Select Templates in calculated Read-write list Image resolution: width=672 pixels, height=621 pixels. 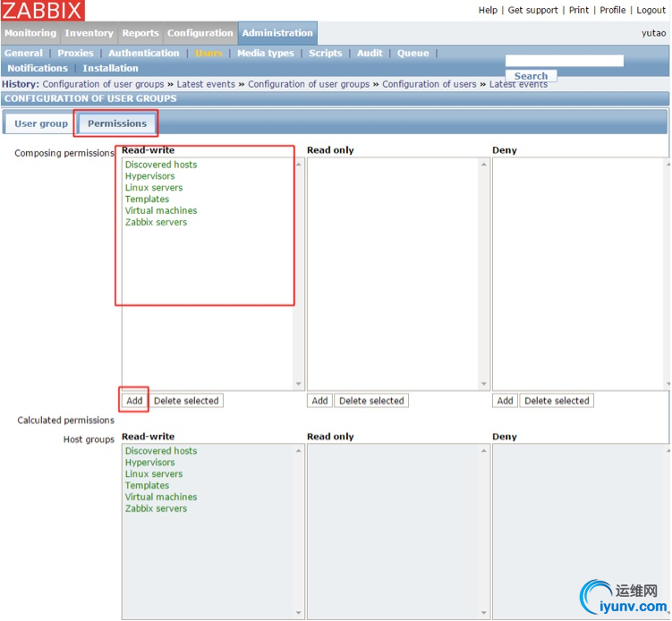147,486
